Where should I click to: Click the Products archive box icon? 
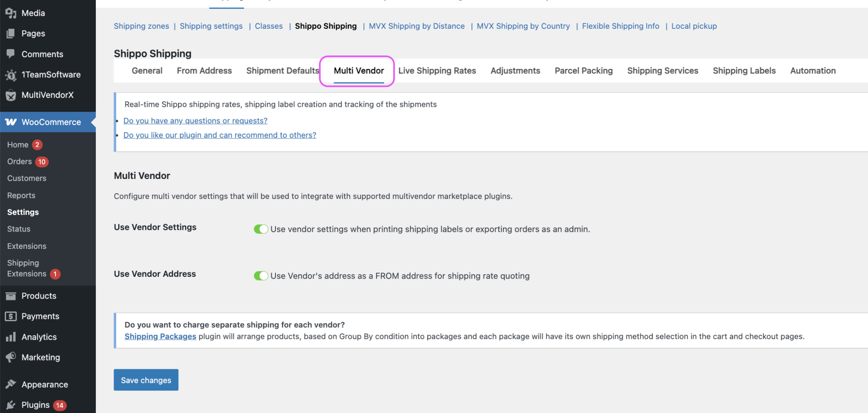click(11, 296)
